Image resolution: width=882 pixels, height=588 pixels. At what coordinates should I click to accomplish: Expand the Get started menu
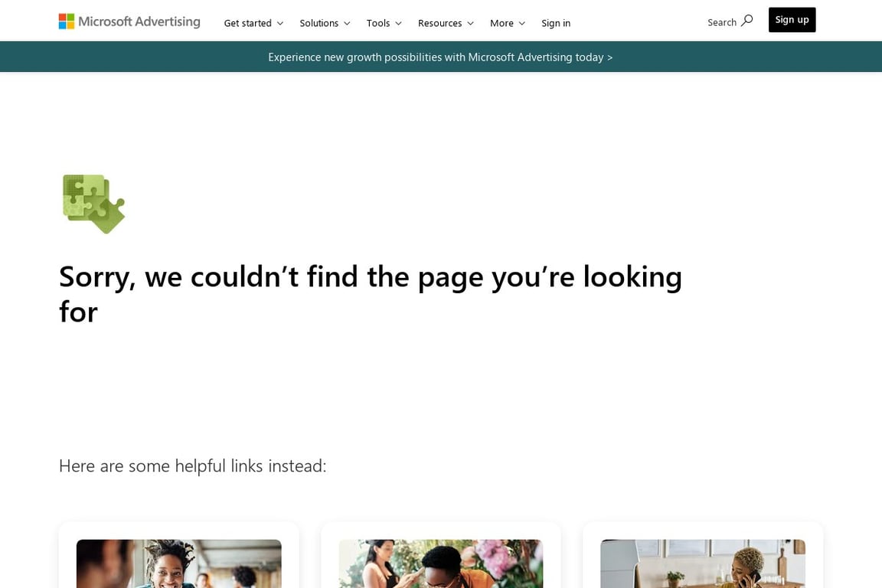[253, 23]
